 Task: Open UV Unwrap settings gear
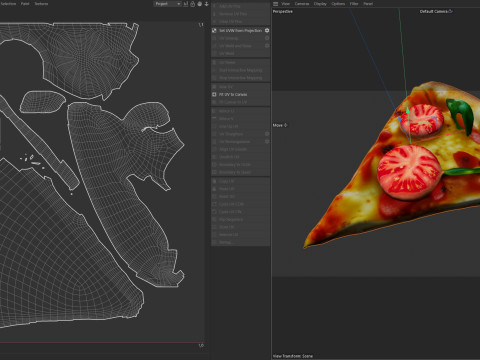click(267, 38)
